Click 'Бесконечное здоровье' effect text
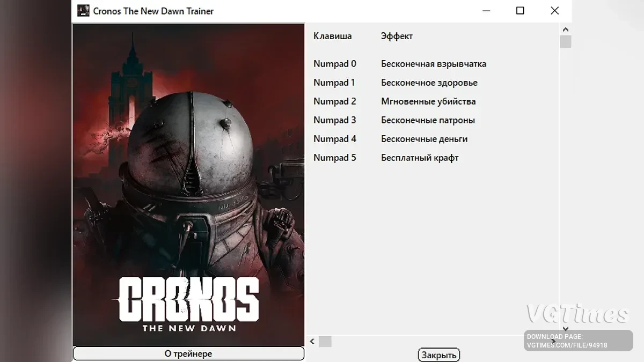Image resolution: width=644 pixels, height=362 pixels. tap(429, 83)
